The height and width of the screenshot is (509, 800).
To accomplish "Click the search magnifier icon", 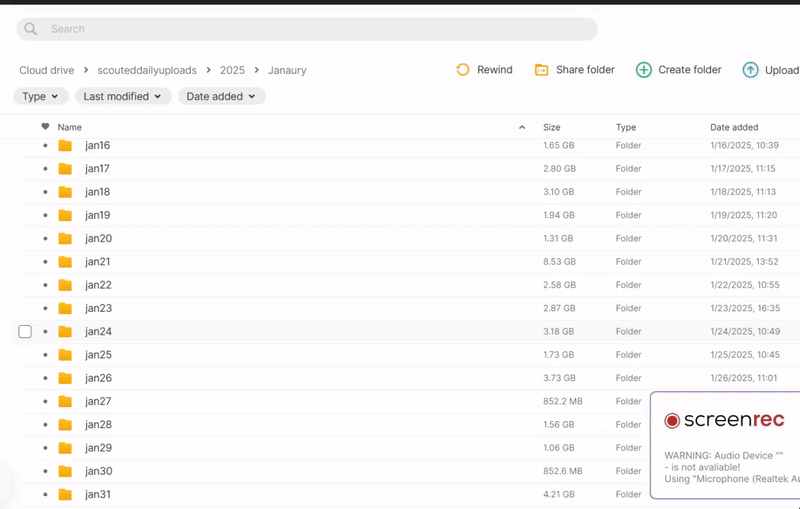I will click(31, 29).
